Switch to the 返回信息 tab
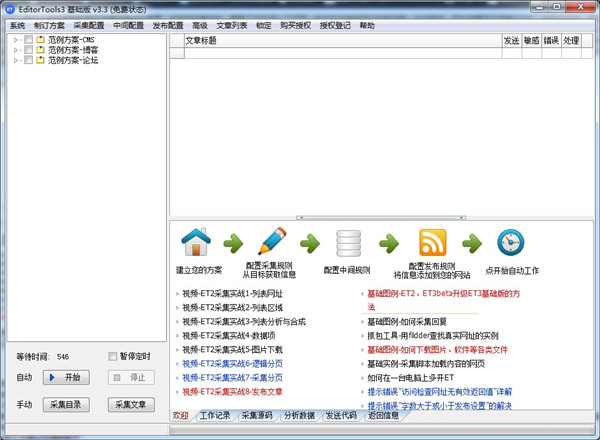The width and height of the screenshot is (600, 440). tap(383, 416)
